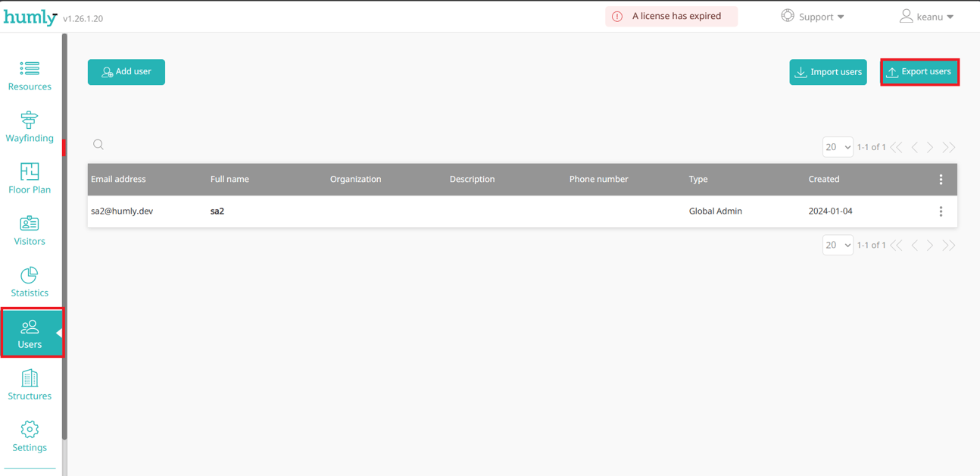Go to first page in top pagination
Viewport: 980px width, 476px height.
pyautogui.click(x=897, y=147)
